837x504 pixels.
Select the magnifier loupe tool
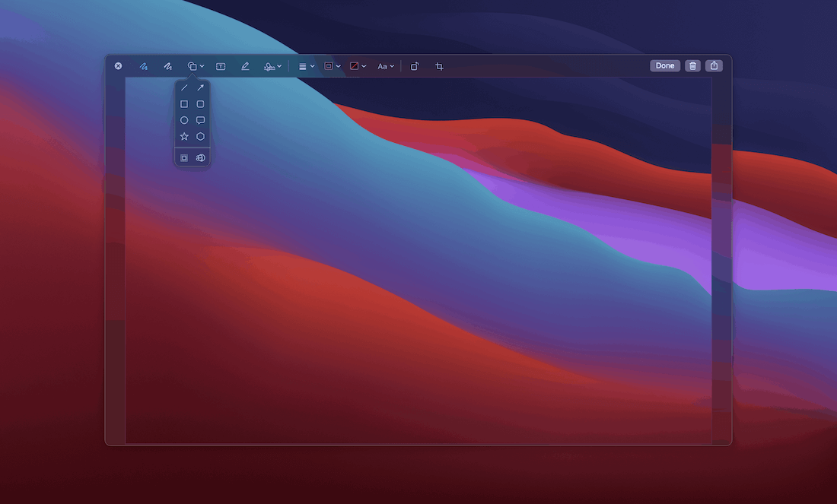[x=200, y=157]
